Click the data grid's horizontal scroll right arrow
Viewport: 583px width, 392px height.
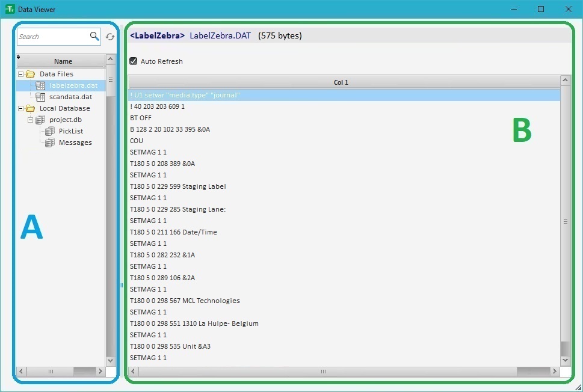pyautogui.click(x=555, y=372)
